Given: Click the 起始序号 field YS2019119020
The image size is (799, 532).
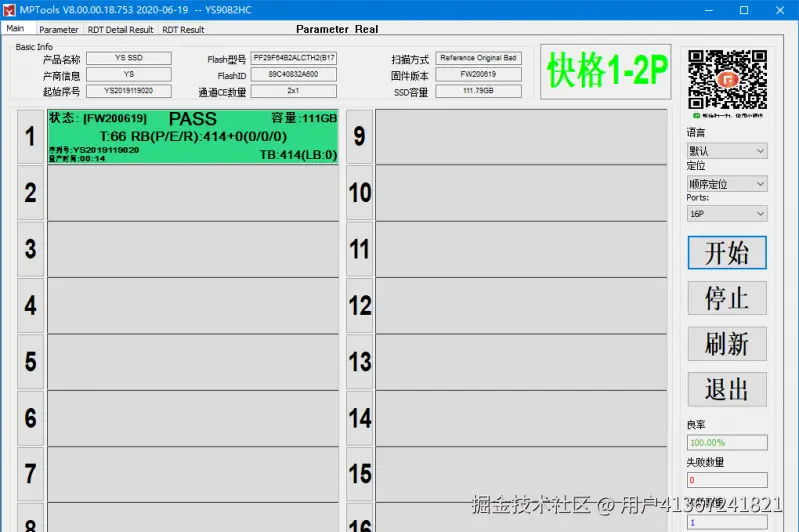Looking at the screenshot, I should tap(129, 91).
